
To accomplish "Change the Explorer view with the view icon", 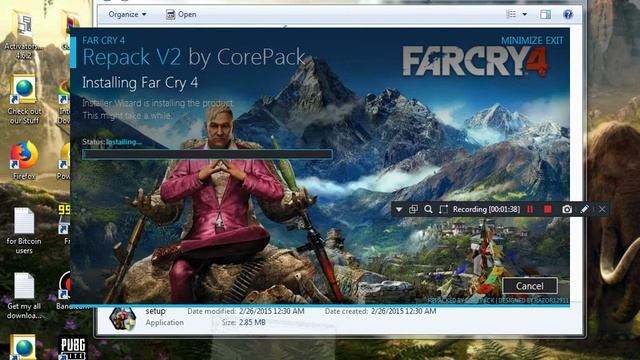I will [x=511, y=14].
